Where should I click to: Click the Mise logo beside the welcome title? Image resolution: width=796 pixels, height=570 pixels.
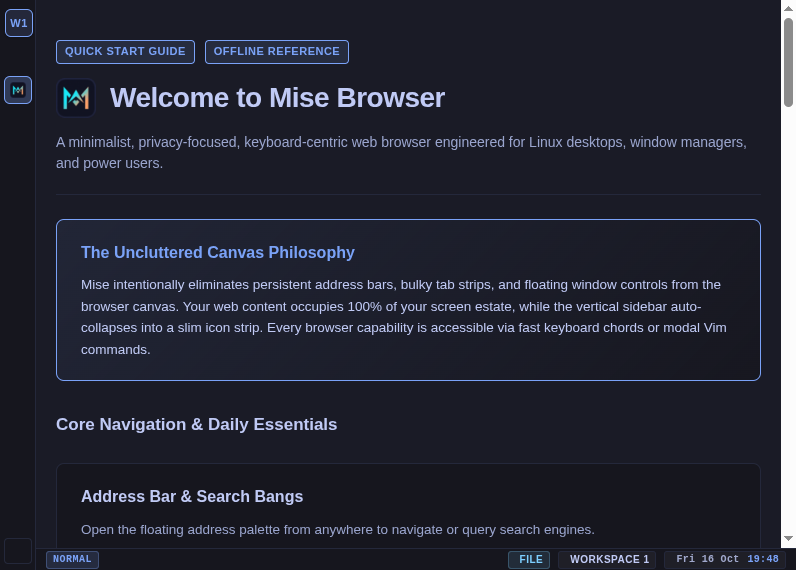[x=76, y=98]
